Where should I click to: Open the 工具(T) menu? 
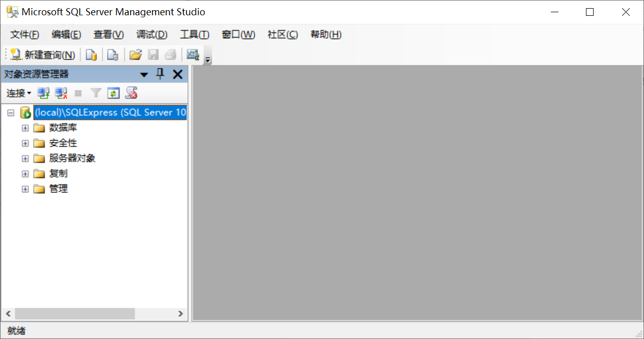click(x=194, y=35)
